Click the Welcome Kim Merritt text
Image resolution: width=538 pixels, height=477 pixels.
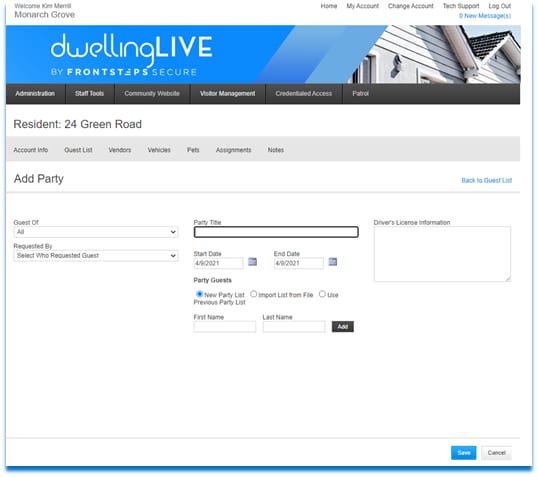click(x=43, y=6)
